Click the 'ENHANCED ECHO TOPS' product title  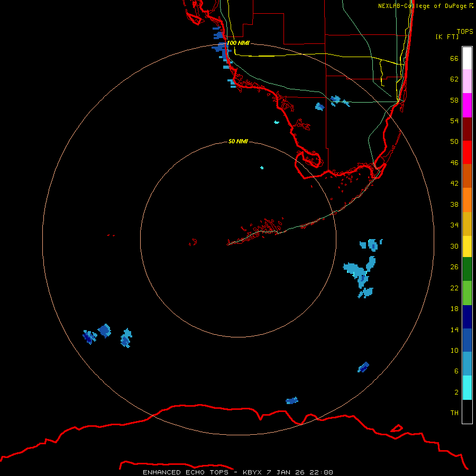click(186, 472)
